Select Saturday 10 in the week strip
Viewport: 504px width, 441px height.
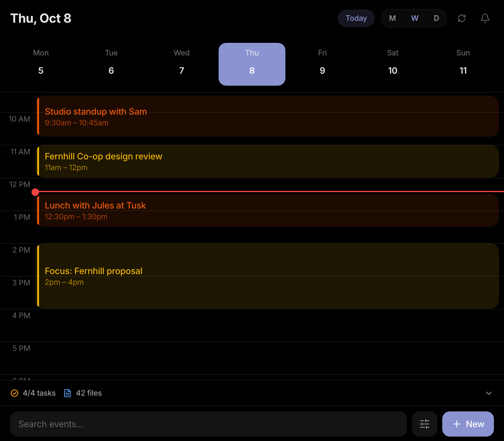pyautogui.click(x=393, y=64)
